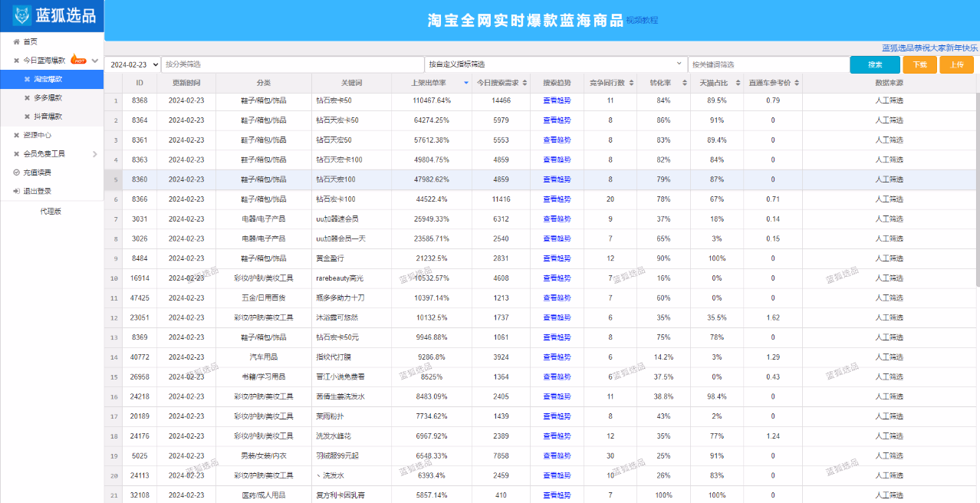Click the 数据来源 column header
The image size is (980, 503).
tap(889, 83)
